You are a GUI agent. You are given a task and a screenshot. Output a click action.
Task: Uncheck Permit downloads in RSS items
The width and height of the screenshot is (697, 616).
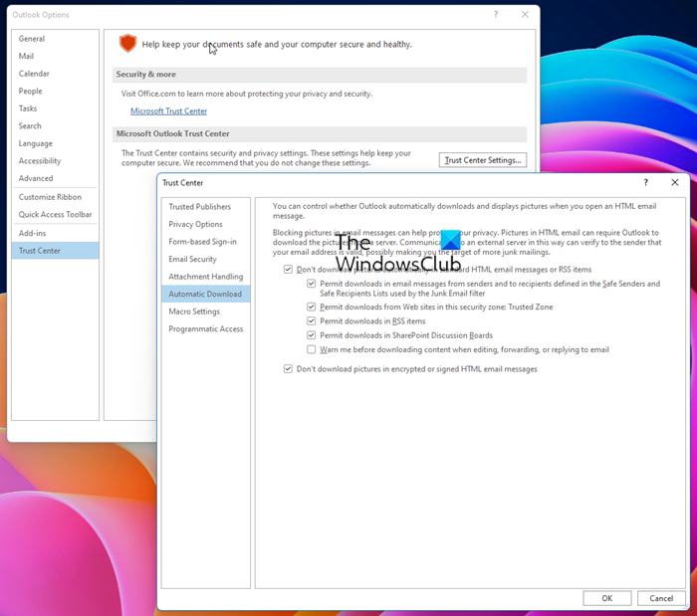(311, 320)
